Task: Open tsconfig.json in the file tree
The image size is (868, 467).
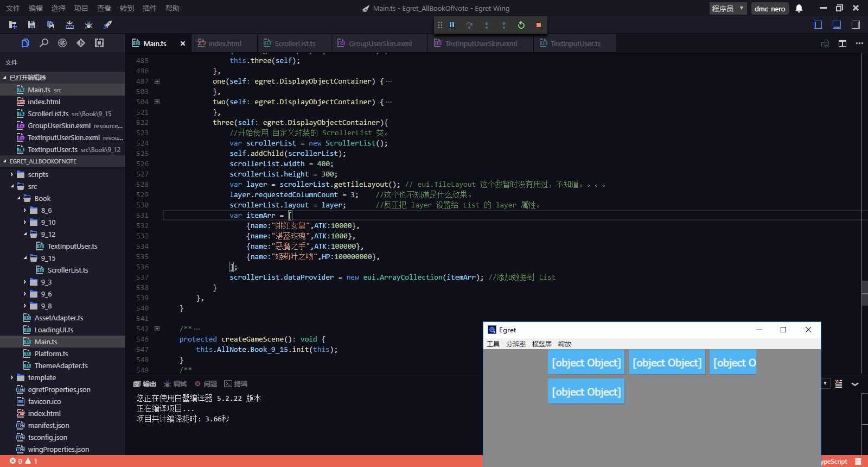Action: (48, 438)
